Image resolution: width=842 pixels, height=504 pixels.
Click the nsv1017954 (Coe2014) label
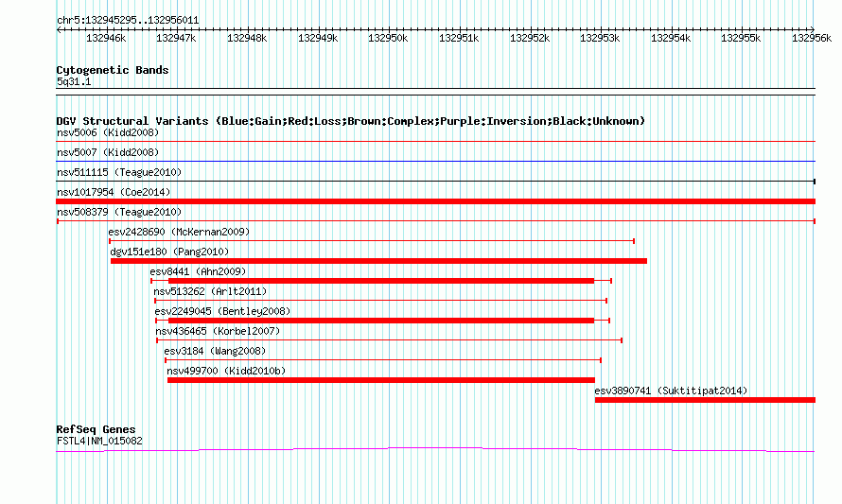(114, 192)
